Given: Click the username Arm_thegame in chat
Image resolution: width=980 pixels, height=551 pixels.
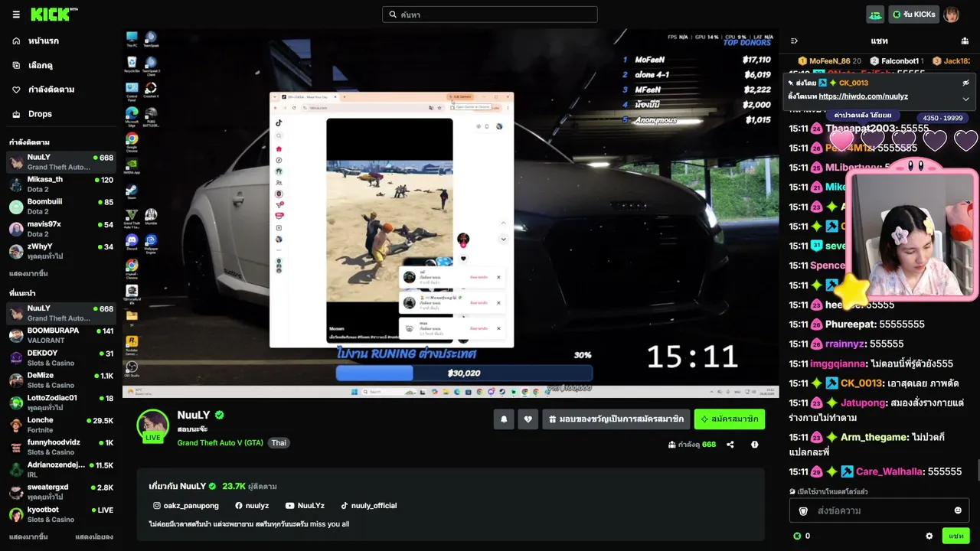Looking at the screenshot, I should point(874,437).
